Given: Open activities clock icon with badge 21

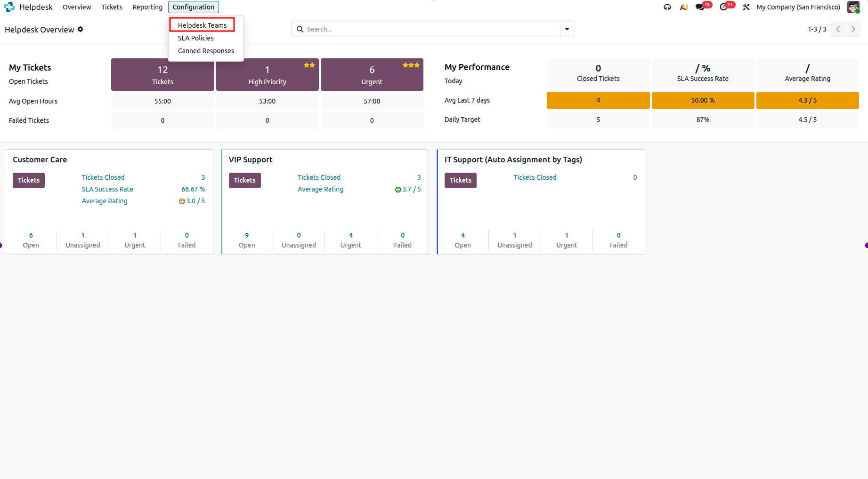Looking at the screenshot, I should pos(724,7).
